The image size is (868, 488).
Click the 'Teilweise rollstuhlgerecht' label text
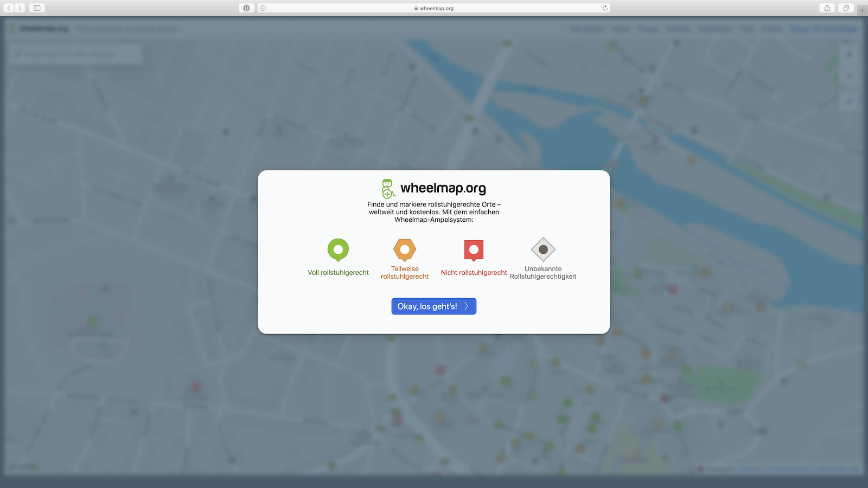(405, 273)
